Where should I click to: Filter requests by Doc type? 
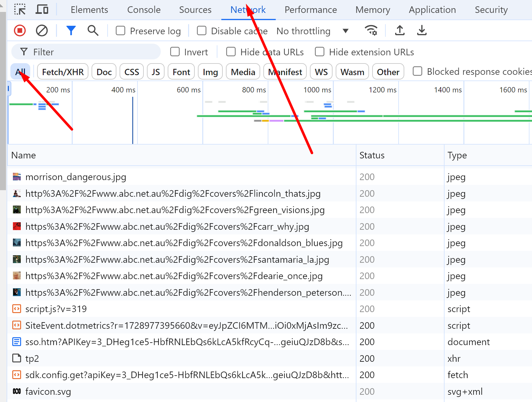pos(104,72)
